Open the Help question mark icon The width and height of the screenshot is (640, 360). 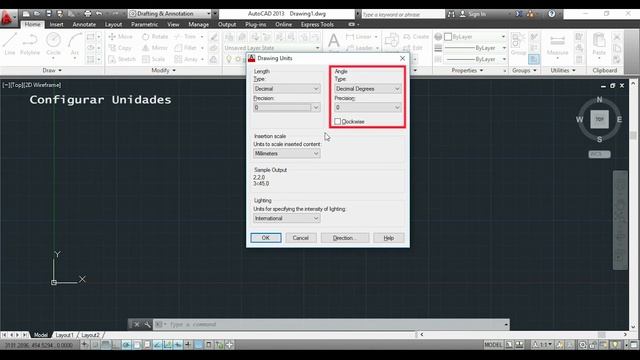click(x=551, y=14)
